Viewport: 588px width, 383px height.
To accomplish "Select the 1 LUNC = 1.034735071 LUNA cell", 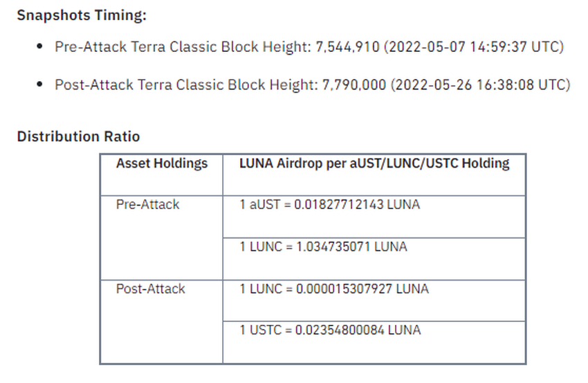I will pos(374,259).
